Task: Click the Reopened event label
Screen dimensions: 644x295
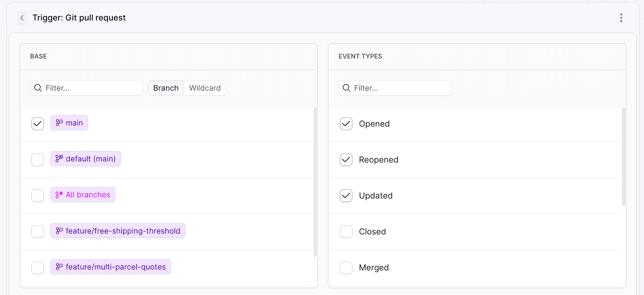Action: coord(379,160)
